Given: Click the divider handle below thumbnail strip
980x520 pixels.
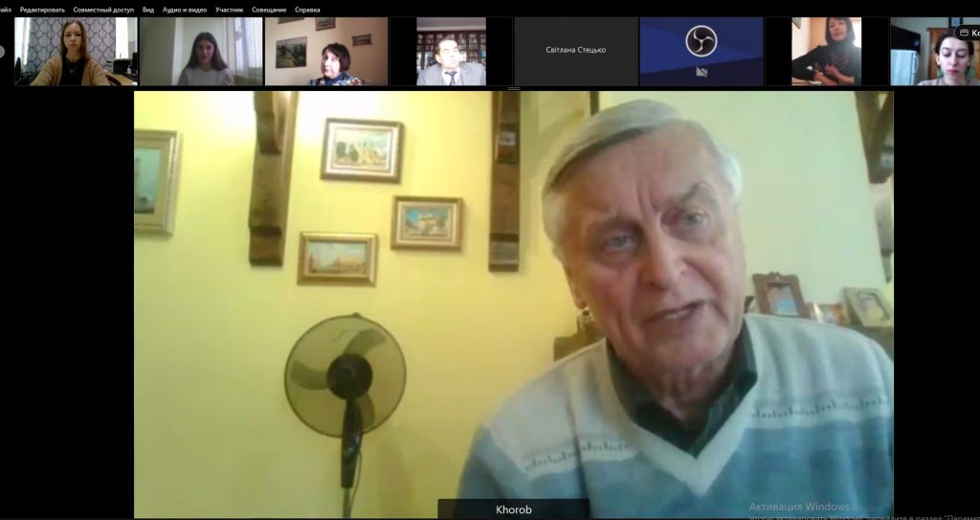Looking at the screenshot, I should tap(514, 89).
